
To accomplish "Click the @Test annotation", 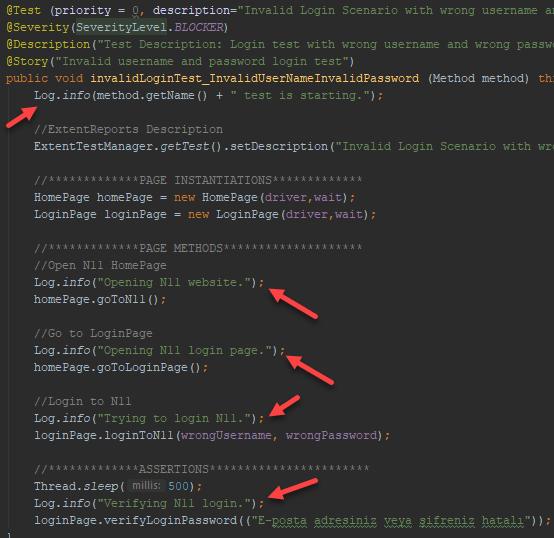I will 23,11.
